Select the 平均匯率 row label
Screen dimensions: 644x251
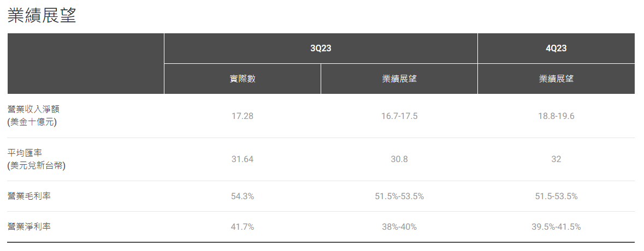[x=36, y=159]
